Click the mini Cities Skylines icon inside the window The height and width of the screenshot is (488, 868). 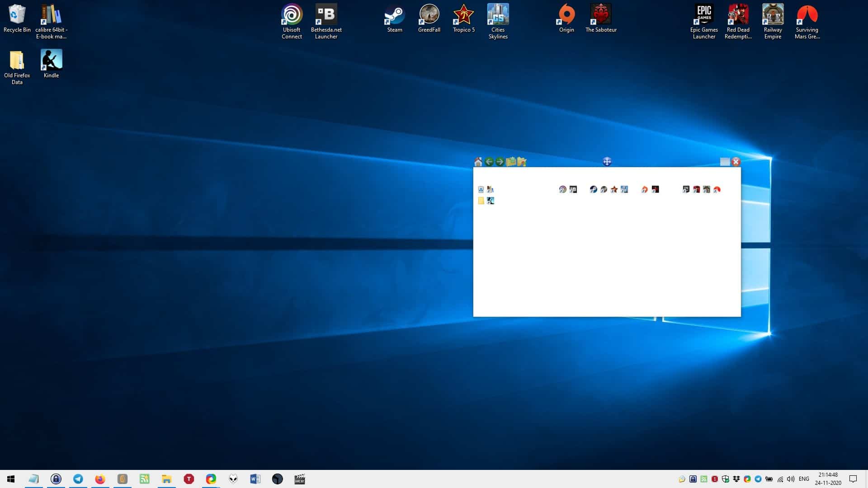[624, 190]
